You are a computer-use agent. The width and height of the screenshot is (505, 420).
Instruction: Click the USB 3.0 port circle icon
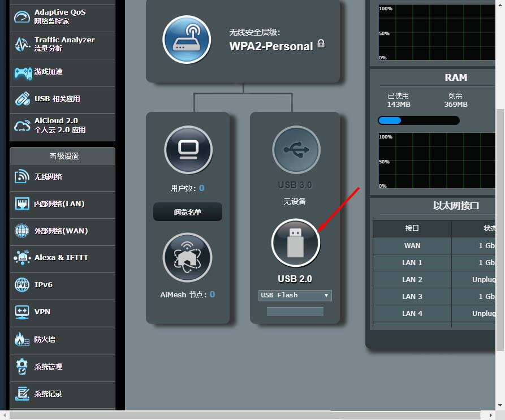(x=296, y=150)
